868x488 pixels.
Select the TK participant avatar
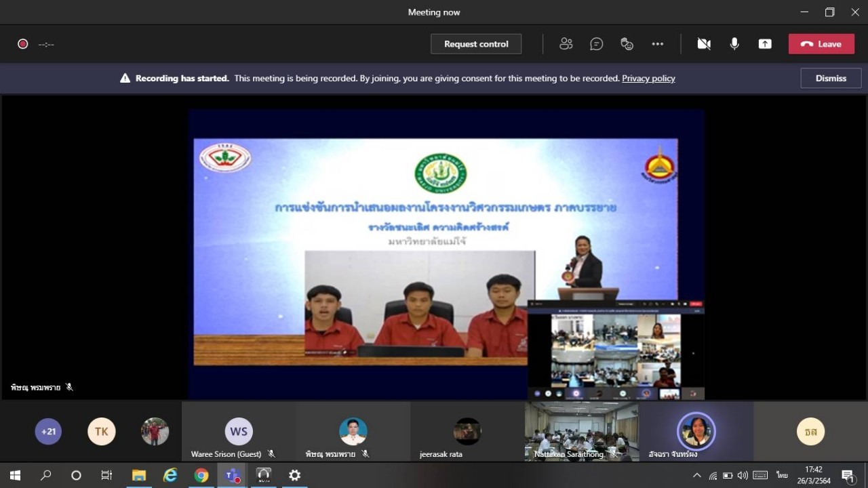[x=102, y=431]
